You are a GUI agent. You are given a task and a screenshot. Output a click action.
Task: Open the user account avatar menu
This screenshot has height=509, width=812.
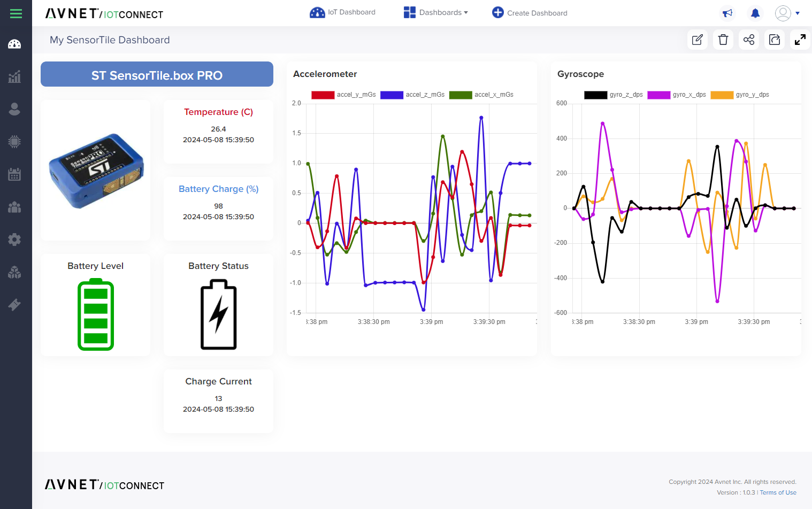pyautogui.click(x=787, y=13)
